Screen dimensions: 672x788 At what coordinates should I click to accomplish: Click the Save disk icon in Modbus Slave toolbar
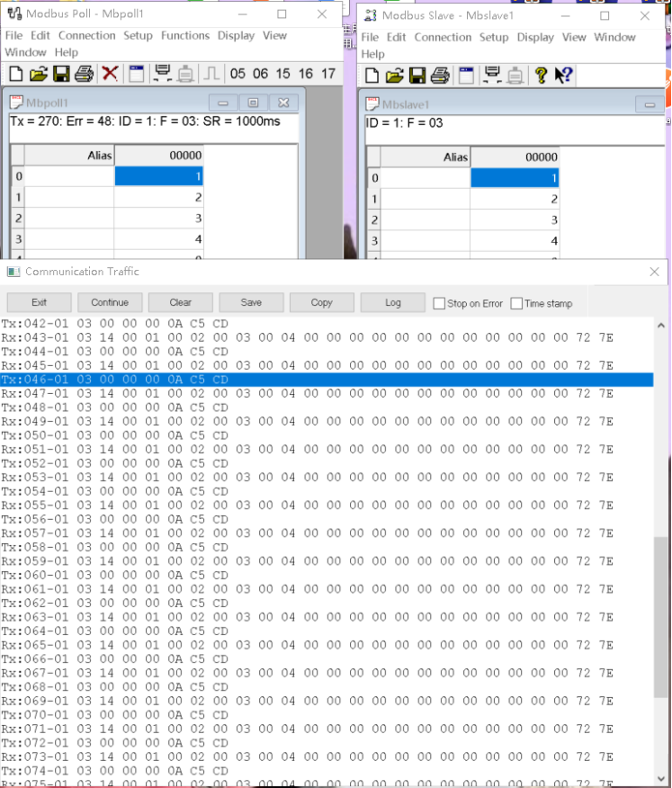point(417,76)
